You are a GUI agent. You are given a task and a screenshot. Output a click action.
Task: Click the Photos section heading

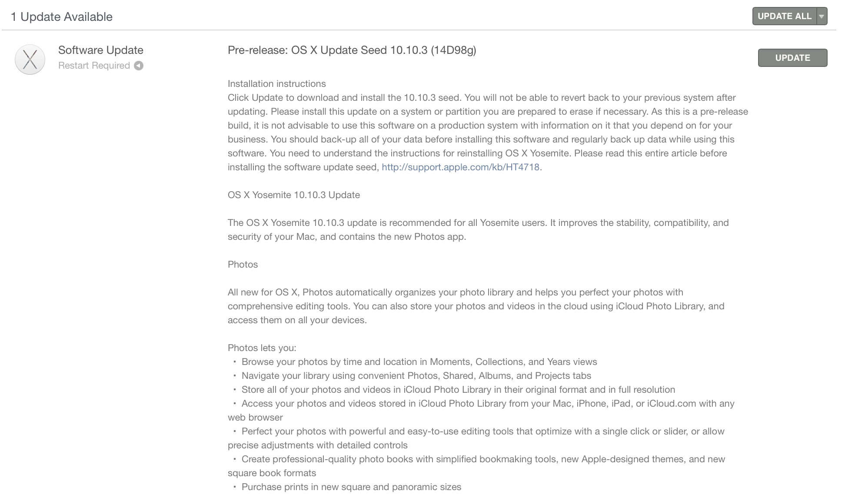point(243,265)
